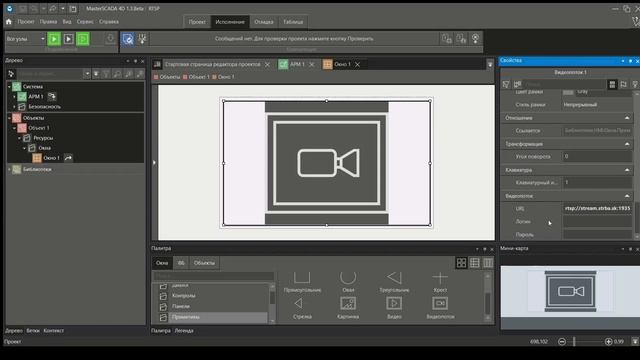
Task: Open the Сервис menu
Action: 85,22
